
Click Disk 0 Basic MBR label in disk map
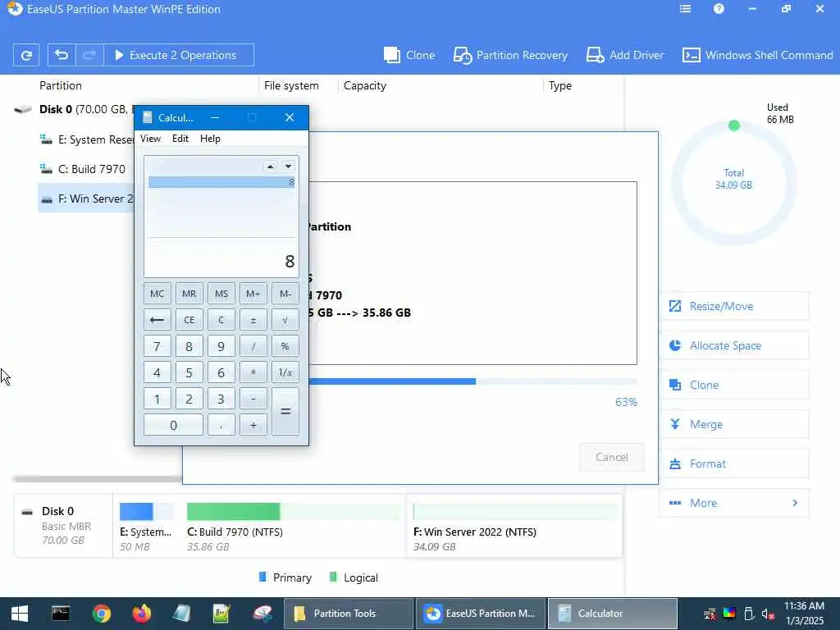pyautogui.click(x=63, y=526)
